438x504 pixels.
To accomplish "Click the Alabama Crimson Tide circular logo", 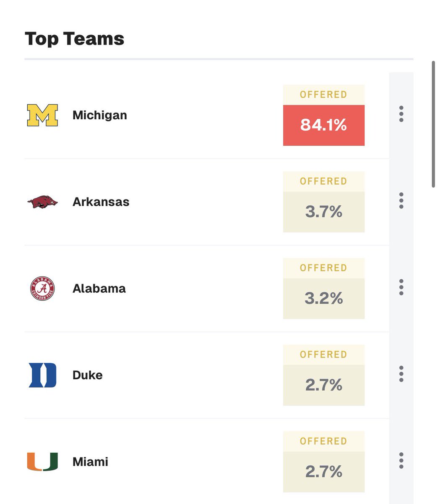I will 42,289.
